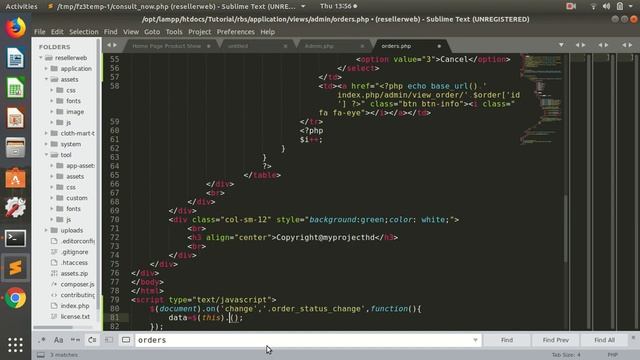Change syntax via PHP in status bar
Screen dimensions: 640x360
pyautogui.click(x=612, y=355)
